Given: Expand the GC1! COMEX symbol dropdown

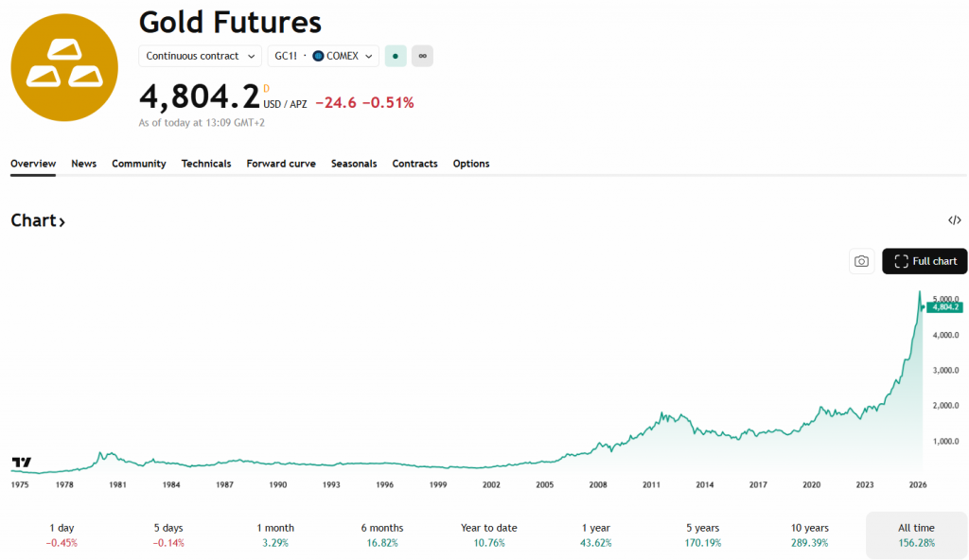Looking at the screenshot, I should click(x=323, y=56).
